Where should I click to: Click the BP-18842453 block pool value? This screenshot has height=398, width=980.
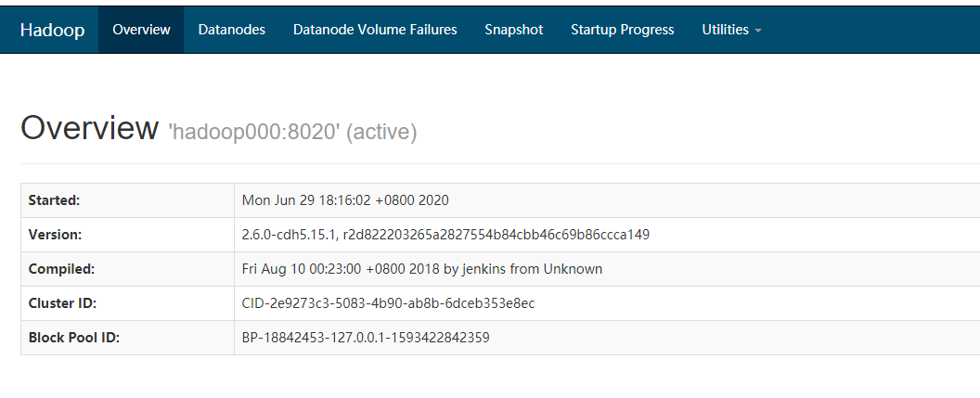coord(366,338)
